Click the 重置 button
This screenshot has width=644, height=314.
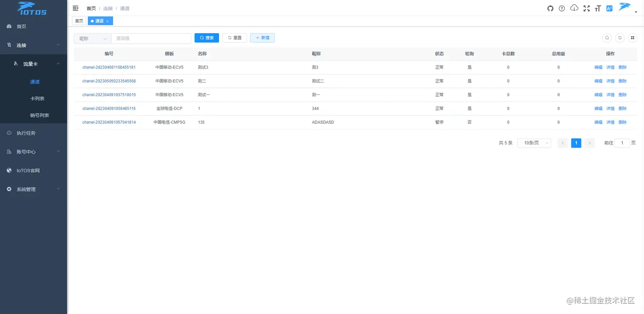(235, 38)
